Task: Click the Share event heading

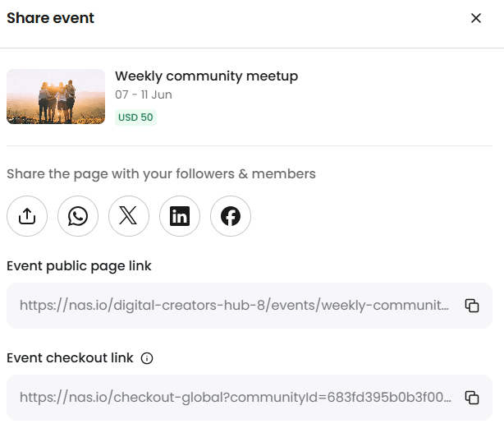Action: [50, 18]
